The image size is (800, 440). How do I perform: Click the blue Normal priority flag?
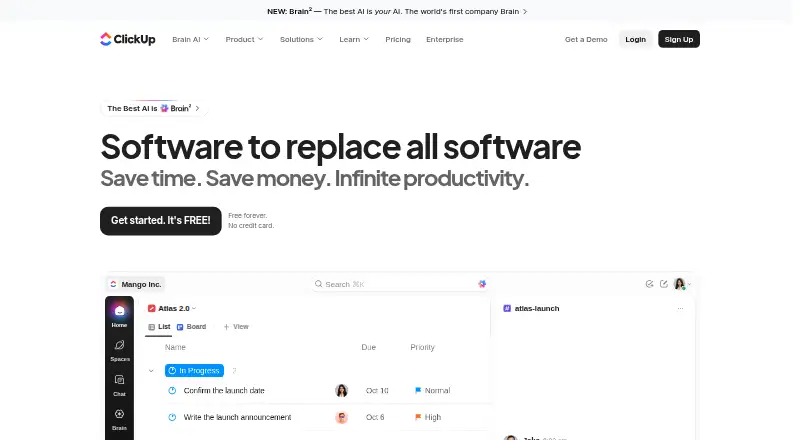point(418,390)
